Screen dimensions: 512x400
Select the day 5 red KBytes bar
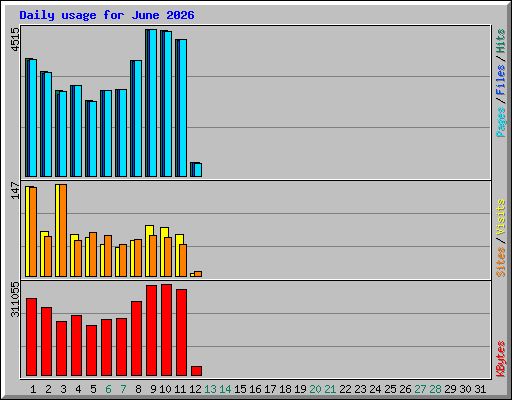pyautogui.click(x=91, y=350)
